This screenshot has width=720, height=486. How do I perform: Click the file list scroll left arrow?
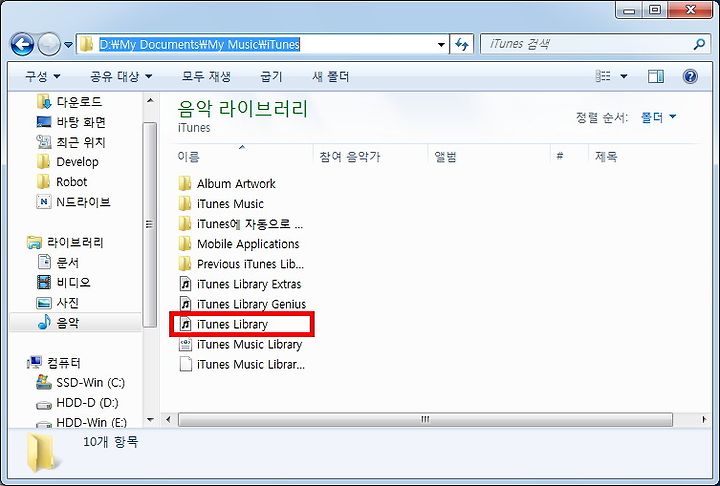click(x=169, y=419)
